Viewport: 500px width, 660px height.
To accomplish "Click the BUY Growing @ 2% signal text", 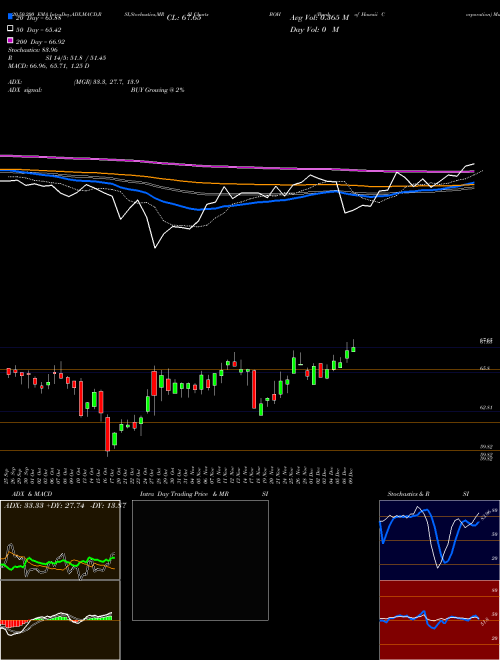I will [157, 90].
